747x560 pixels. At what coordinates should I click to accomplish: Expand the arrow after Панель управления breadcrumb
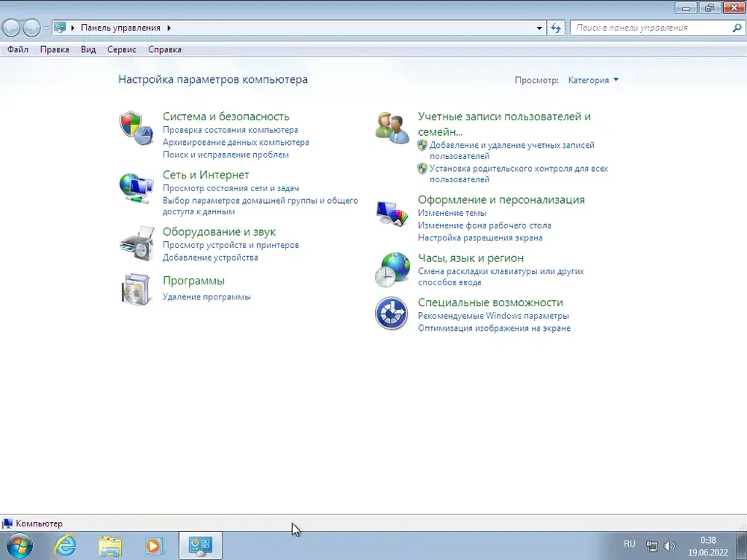pyautogui.click(x=169, y=28)
